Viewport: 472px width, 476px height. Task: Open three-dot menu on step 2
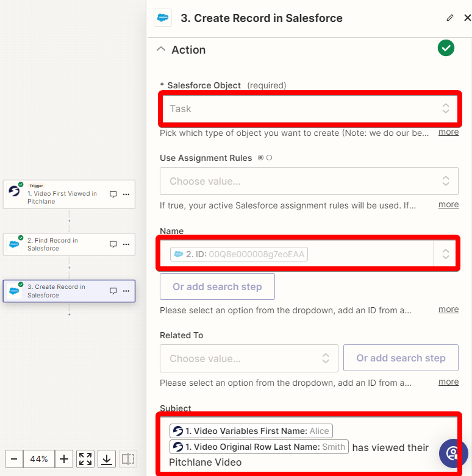coord(126,244)
